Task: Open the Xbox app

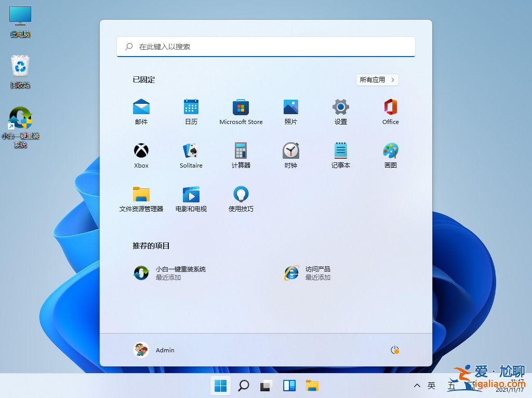Action: (x=141, y=155)
